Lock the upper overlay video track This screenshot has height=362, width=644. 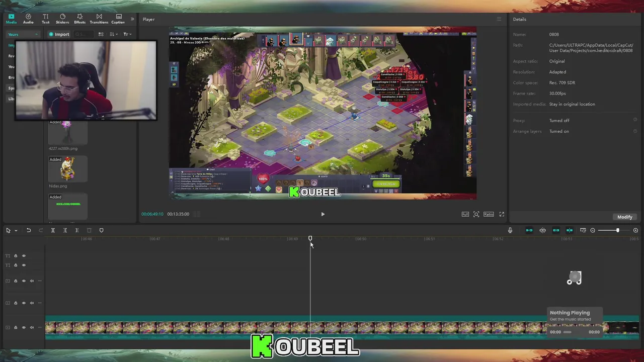(16, 281)
